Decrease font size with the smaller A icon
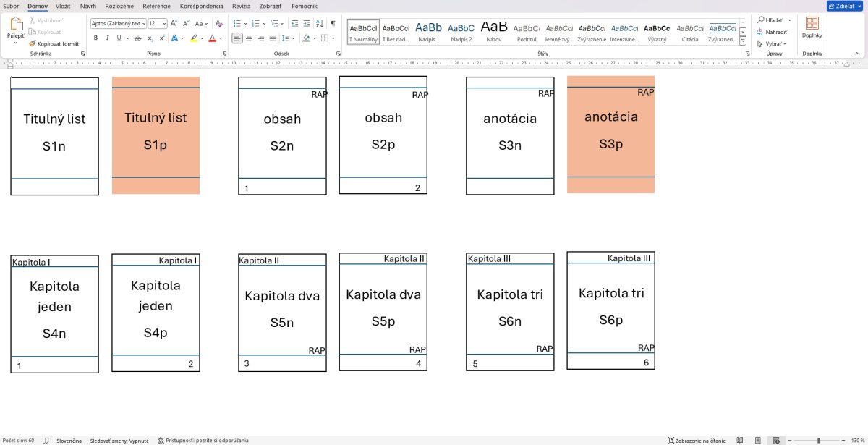This screenshot has height=445, width=868. click(x=184, y=23)
